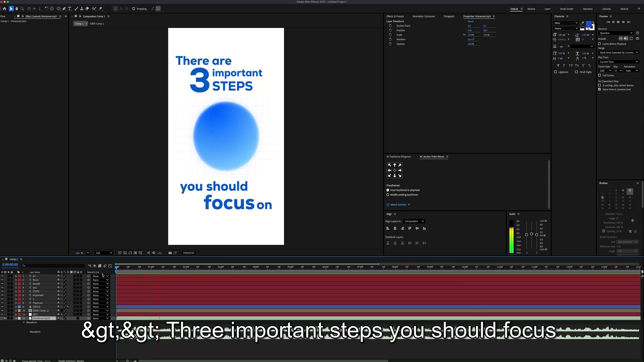Enable the Full Screen checkbox
Viewport: 644px width, 362px height.
(x=599, y=75)
